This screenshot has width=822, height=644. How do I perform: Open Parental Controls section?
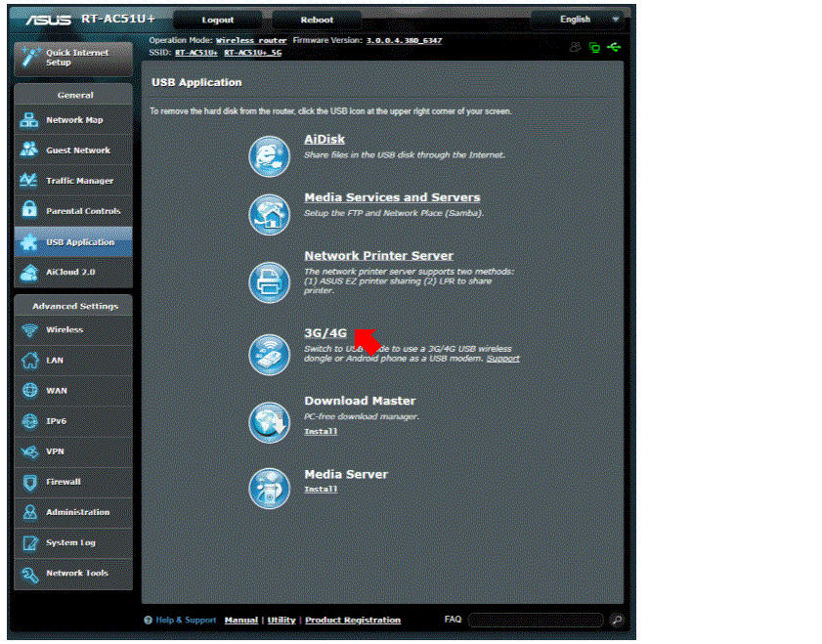click(73, 211)
